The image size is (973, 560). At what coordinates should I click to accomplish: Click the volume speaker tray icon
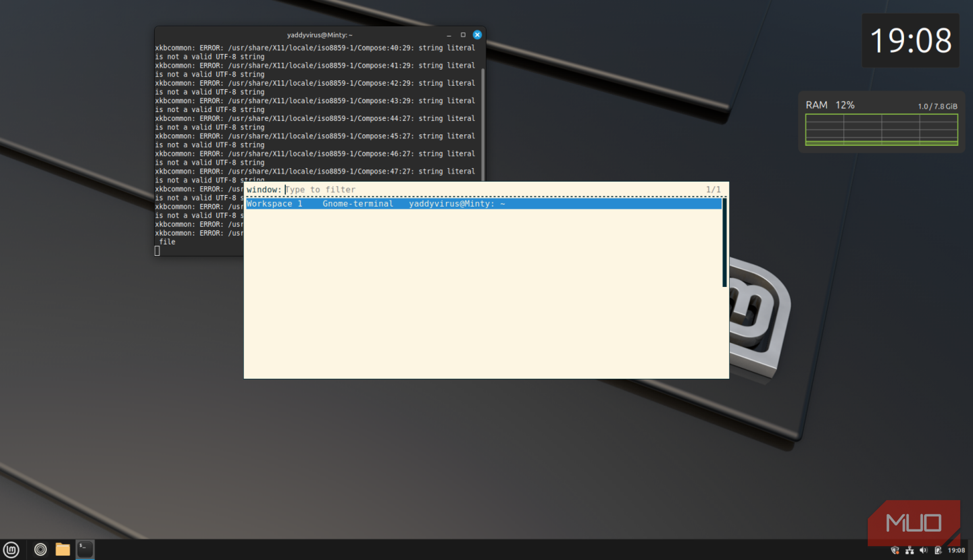pyautogui.click(x=924, y=551)
